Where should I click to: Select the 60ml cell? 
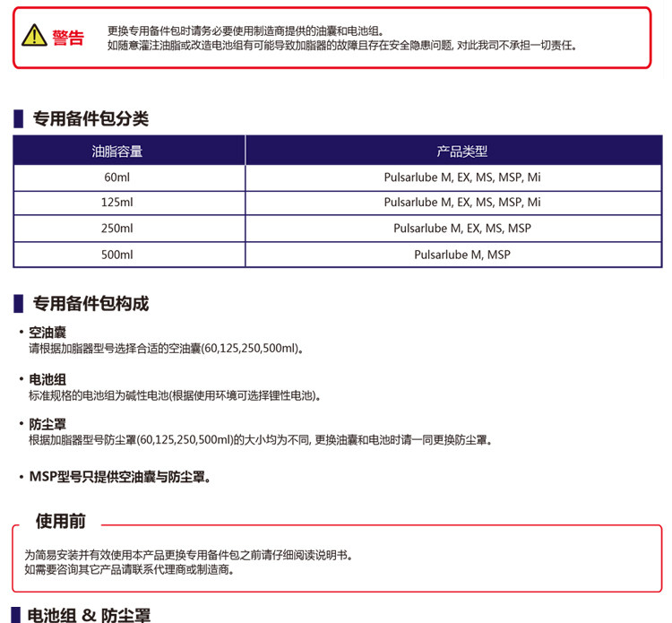[x=129, y=177]
